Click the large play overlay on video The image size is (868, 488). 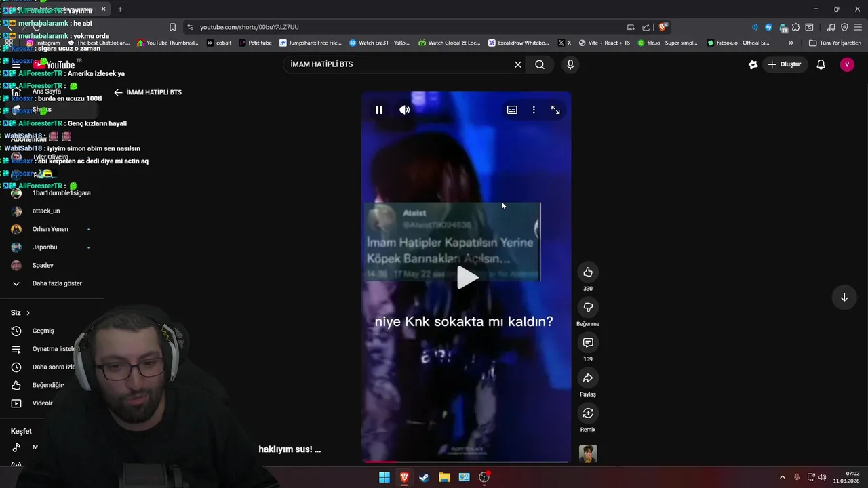(467, 277)
